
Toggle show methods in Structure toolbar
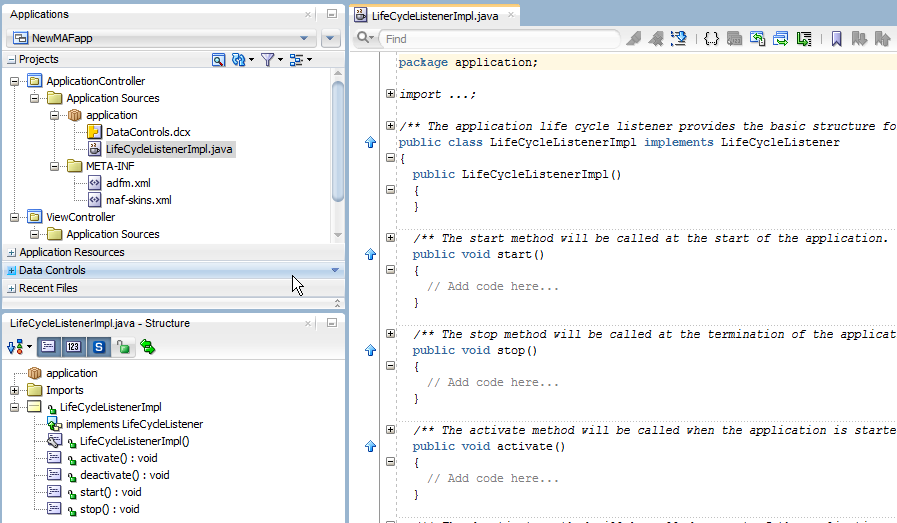(48, 347)
